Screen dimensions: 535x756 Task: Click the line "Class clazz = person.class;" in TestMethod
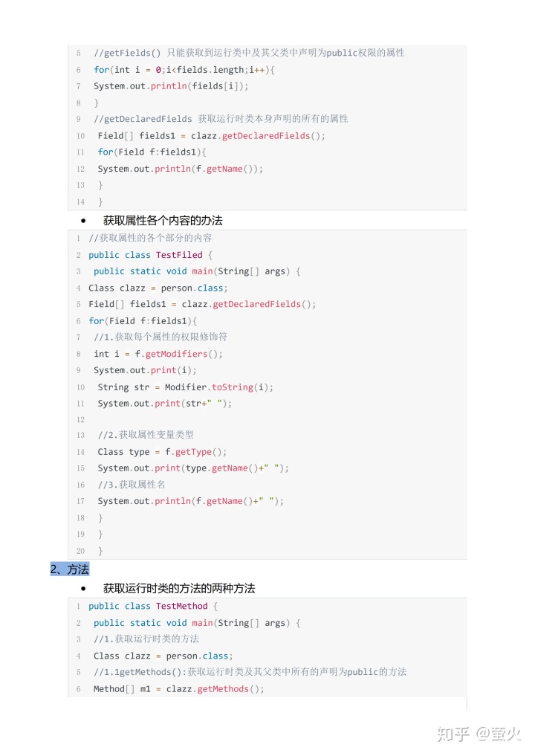point(163,656)
